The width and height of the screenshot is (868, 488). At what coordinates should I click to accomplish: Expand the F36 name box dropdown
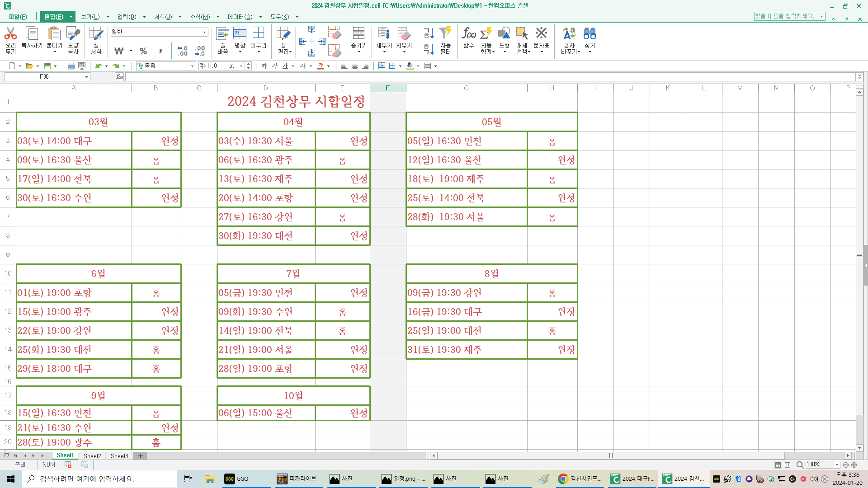pos(87,77)
